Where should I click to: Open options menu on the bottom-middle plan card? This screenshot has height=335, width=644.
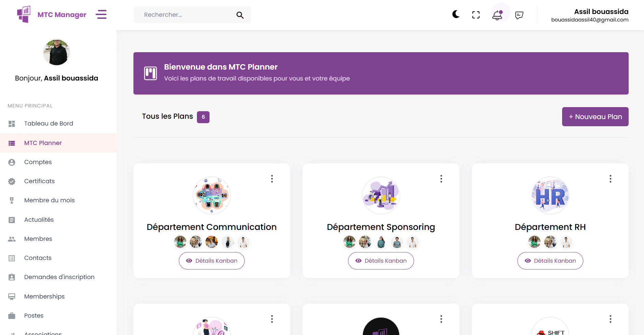pyautogui.click(x=441, y=319)
